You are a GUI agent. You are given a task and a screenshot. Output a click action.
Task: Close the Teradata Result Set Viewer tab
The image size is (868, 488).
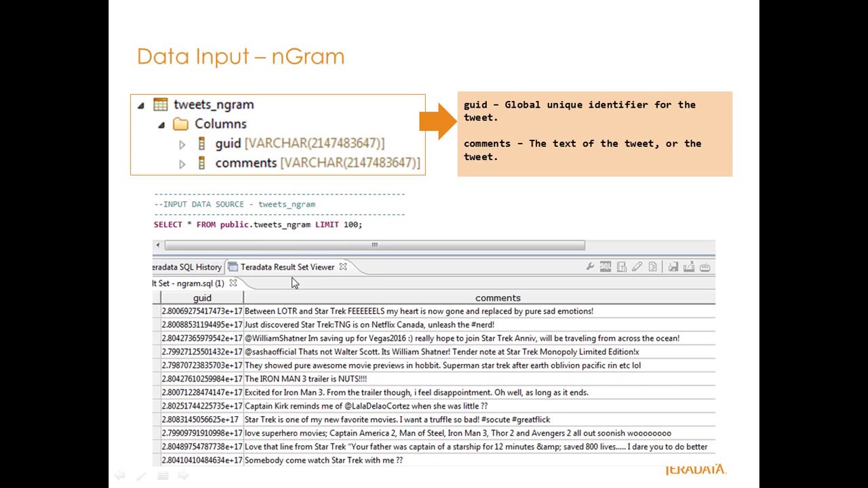point(343,267)
